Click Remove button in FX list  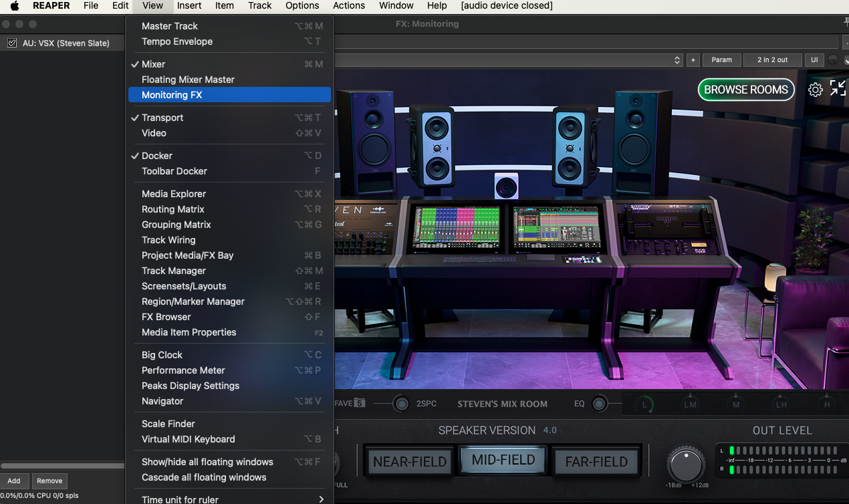[x=49, y=481]
